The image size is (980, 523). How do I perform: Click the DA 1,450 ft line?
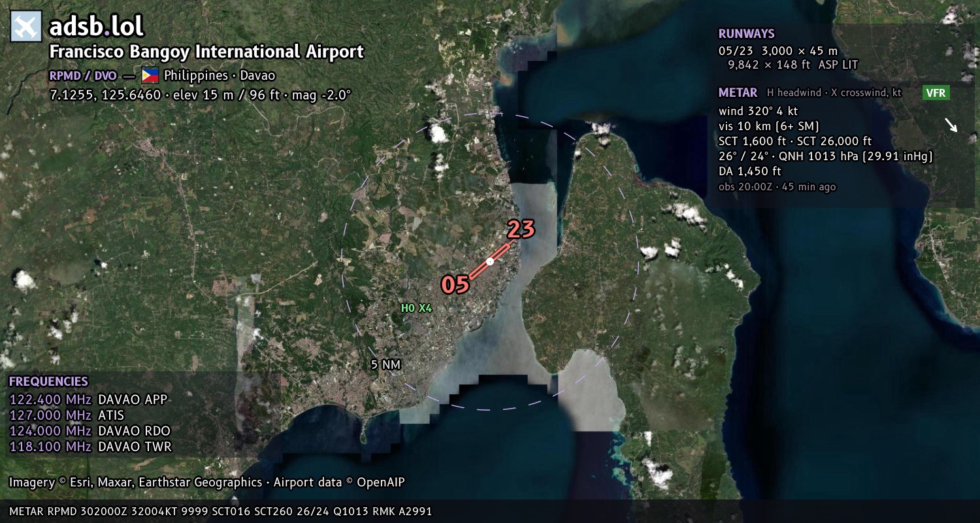click(x=750, y=171)
